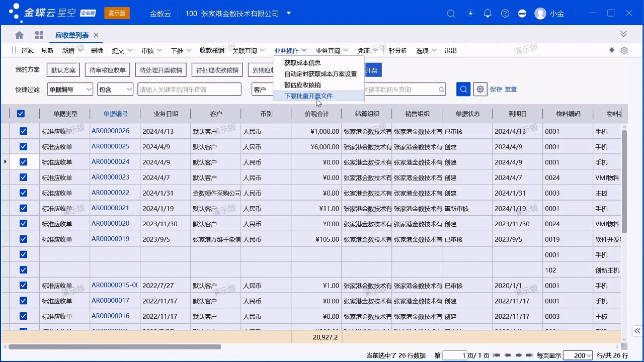The width and height of the screenshot is (644, 362).
Task: Uncheck the row checkbox for AR00000021
Action: pos(23,208)
